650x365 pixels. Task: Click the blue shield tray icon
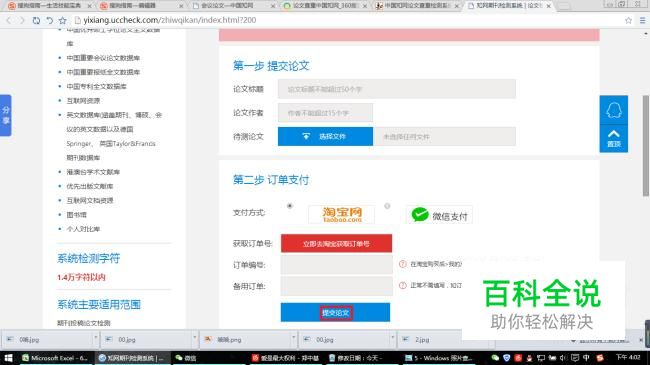click(x=507, y=358)
